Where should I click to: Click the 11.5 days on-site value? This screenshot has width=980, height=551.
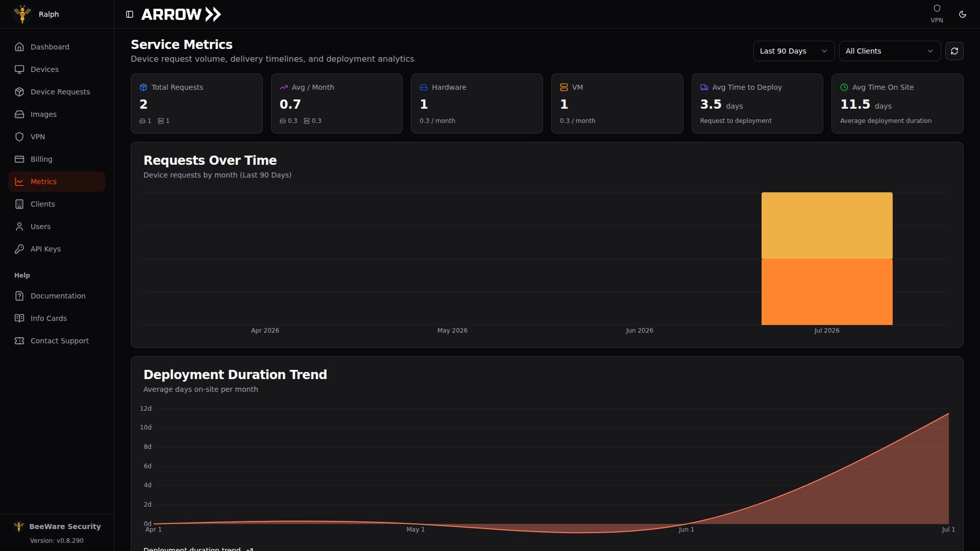coord(866,105)
